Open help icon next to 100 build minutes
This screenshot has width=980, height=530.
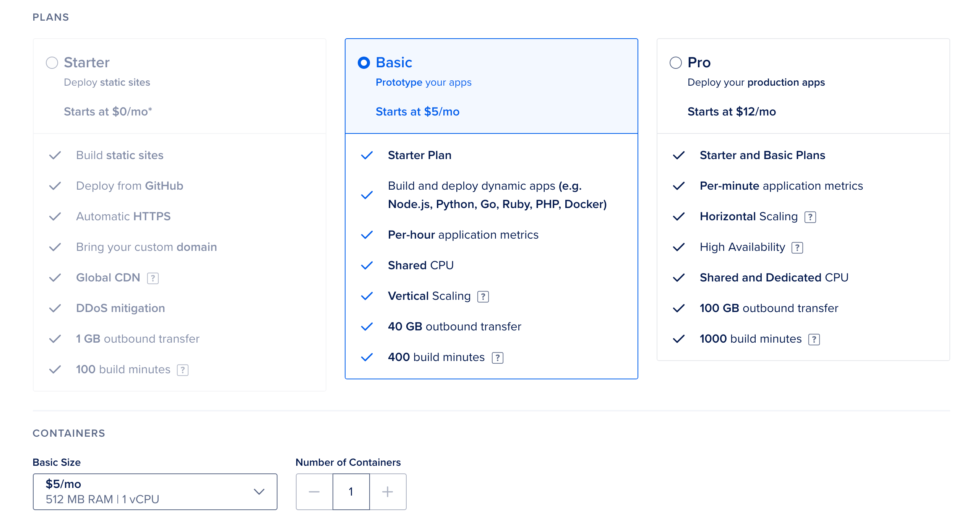tap(183, 370)
